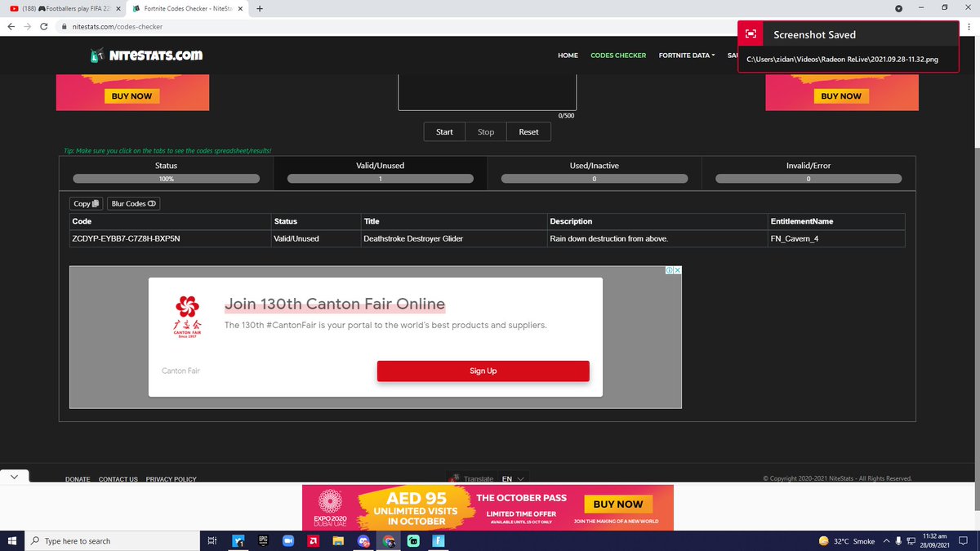The height and width of the screenshot is (551, 980).
Task: Open the PRIVACY POLICY footer link
Action: (171, 479)
